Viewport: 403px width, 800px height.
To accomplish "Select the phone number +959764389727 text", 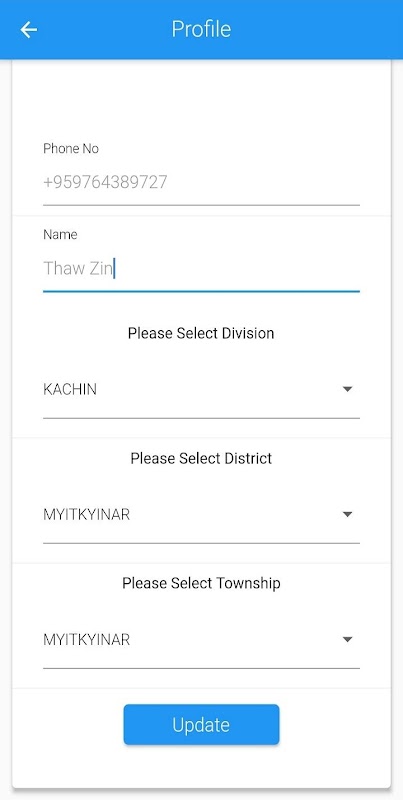I will (105, 182).
